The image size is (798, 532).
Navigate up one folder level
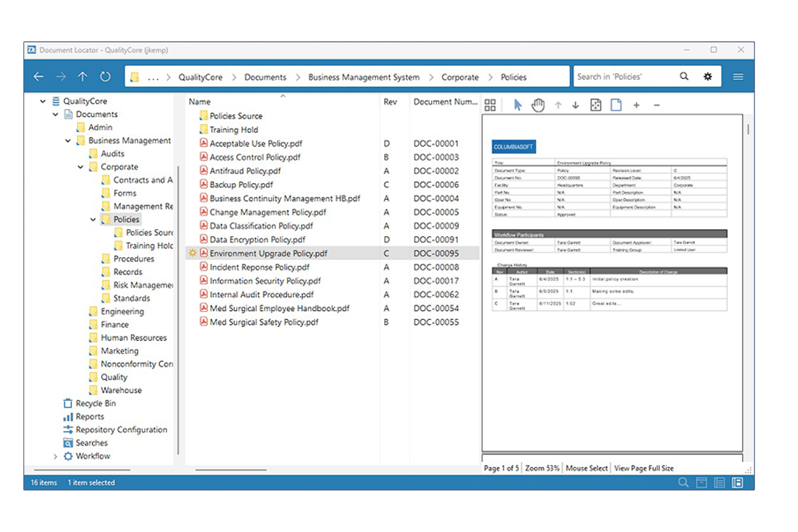(x=82, y=77)
